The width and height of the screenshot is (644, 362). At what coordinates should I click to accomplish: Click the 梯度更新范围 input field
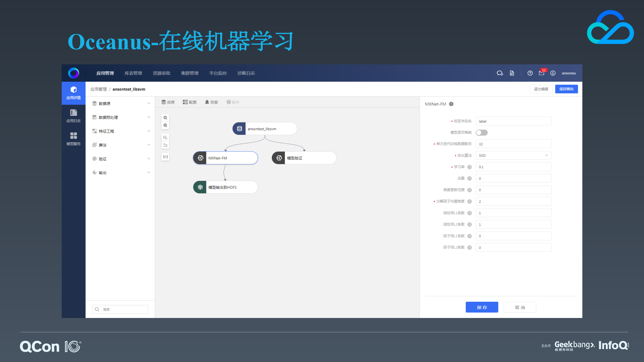[x=513, y=190]
